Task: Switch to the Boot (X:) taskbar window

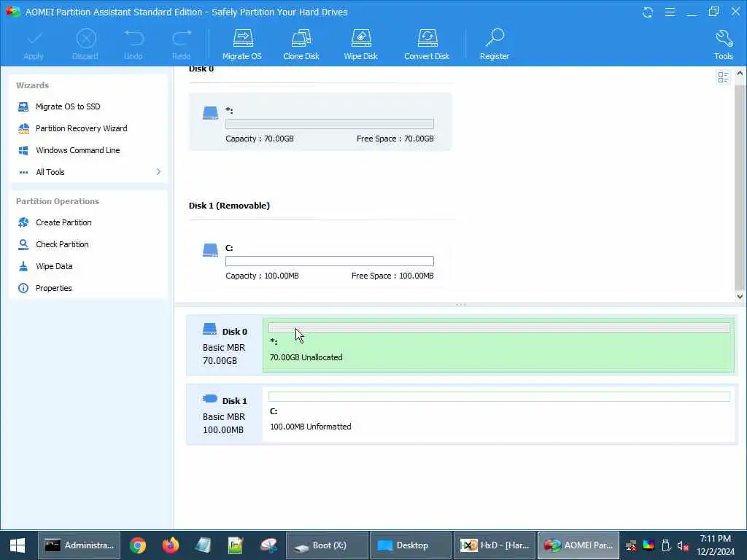Action: point(327,545)
